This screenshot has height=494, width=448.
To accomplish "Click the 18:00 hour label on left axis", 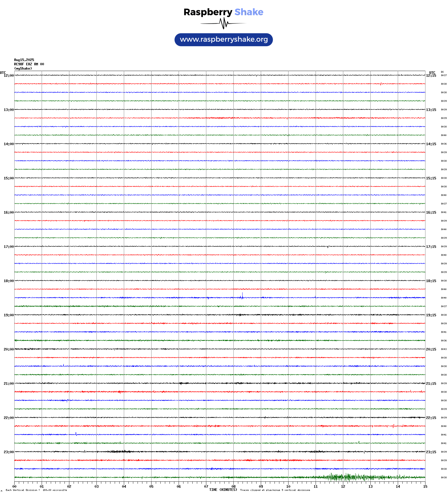I will pyautogui.click(x=9, y=281).
